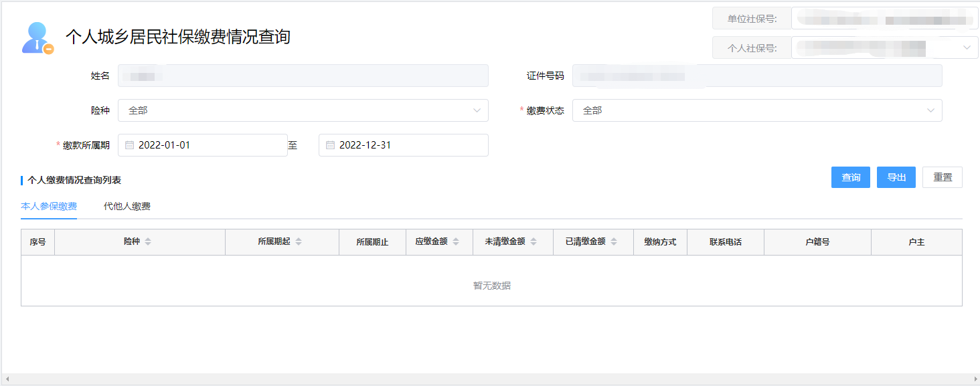
Task: Expand the 缴费状态 dropdown
Action: pos(756,110)
